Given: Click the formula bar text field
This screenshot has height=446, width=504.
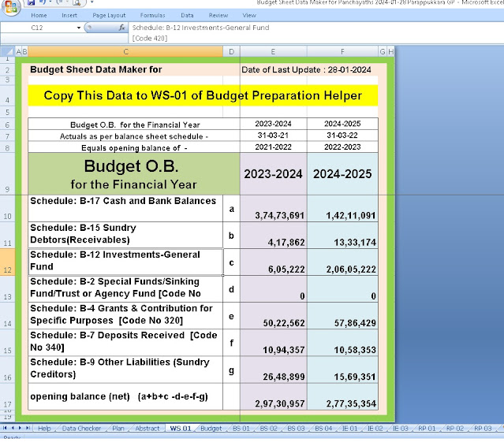Looking at the screenshot, I should coord(315,33).
